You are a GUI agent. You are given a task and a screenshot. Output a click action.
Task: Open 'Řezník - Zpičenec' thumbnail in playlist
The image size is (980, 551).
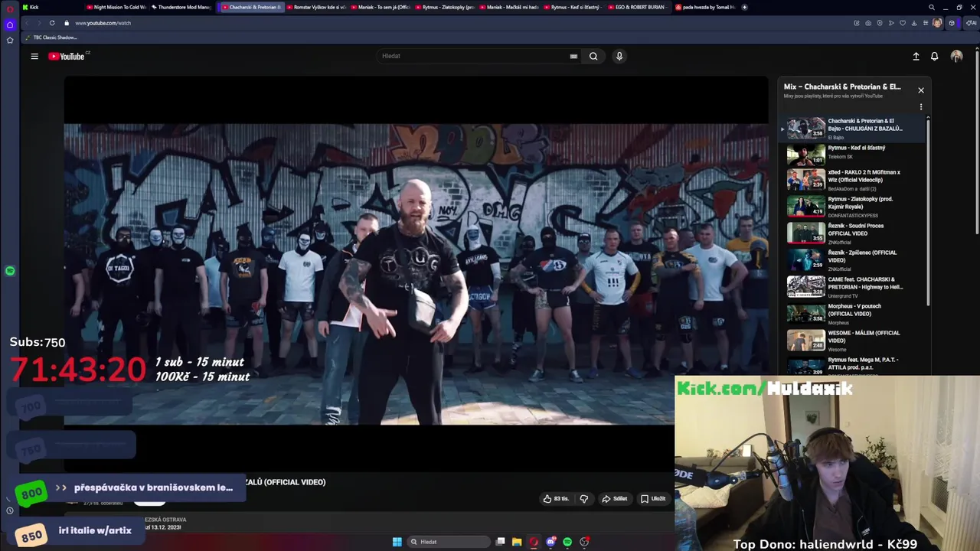tap(806, 260)
